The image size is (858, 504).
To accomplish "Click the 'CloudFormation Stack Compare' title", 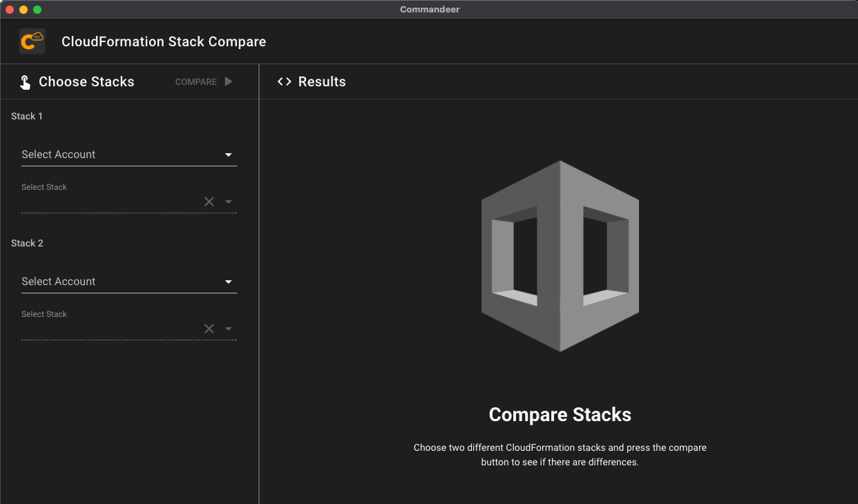I will click(x=164, y=41).
